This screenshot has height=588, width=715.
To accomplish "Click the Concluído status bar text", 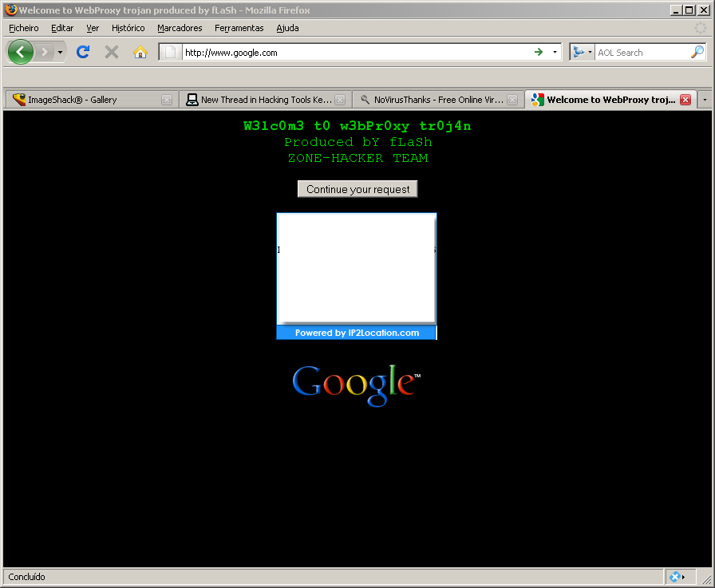I will (x=26, y=577).
